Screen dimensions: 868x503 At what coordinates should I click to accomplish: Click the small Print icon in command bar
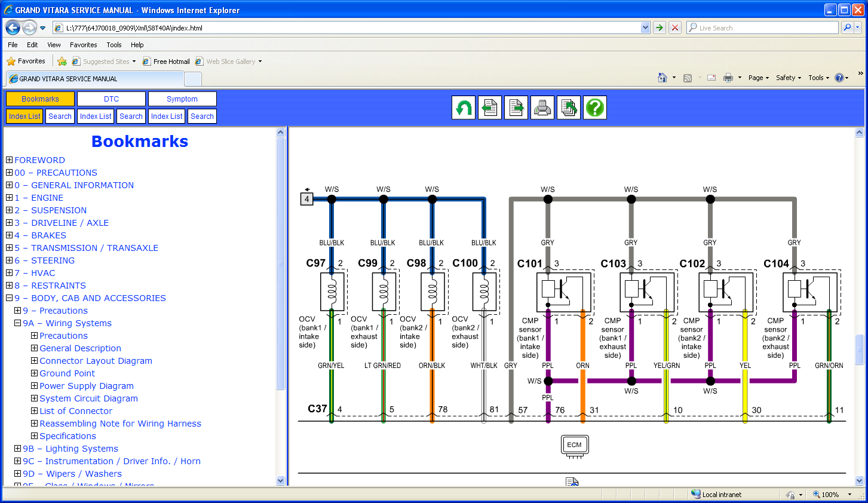pos(728,78)
